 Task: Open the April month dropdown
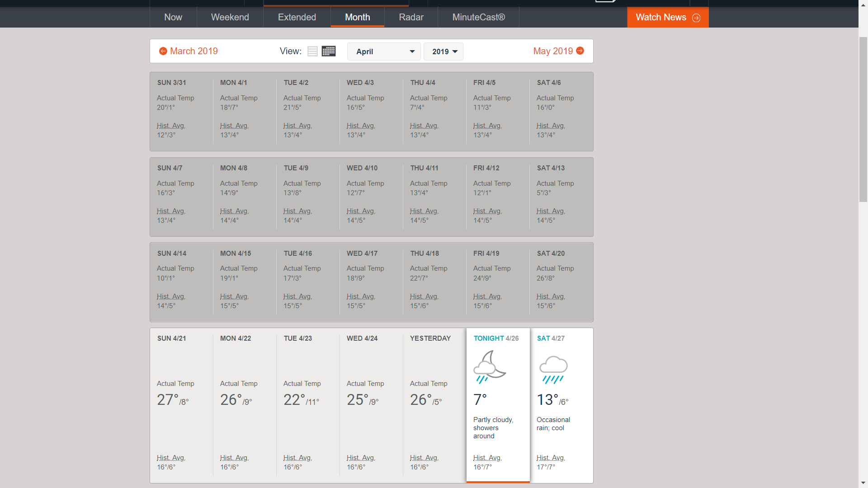click(x=384, y=52)
